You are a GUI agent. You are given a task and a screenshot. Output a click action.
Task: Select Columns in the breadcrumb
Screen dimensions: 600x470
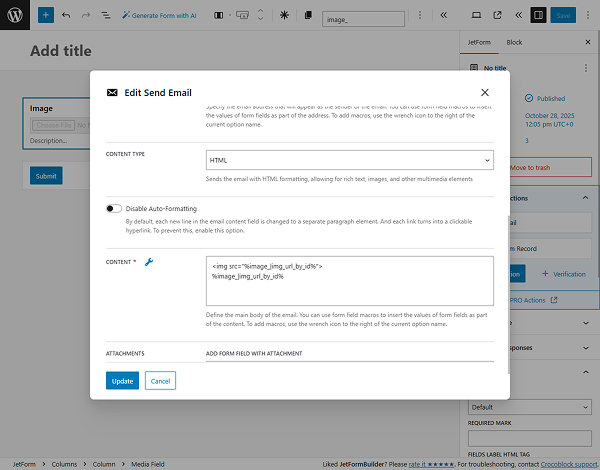(64, 464)
